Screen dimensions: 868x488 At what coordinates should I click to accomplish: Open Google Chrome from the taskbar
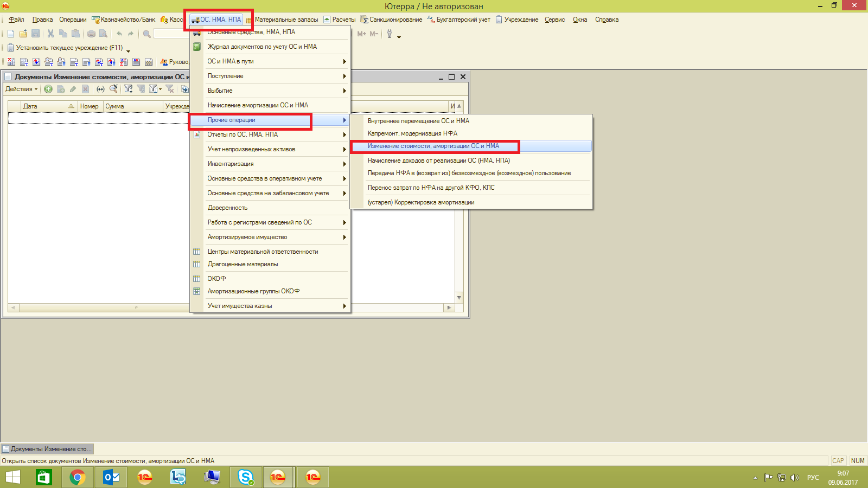pyautogui.click(x=77, y=477)
